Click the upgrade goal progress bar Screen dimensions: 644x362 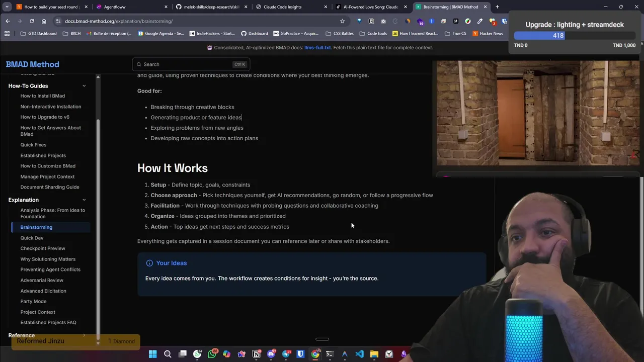point(575,36)
